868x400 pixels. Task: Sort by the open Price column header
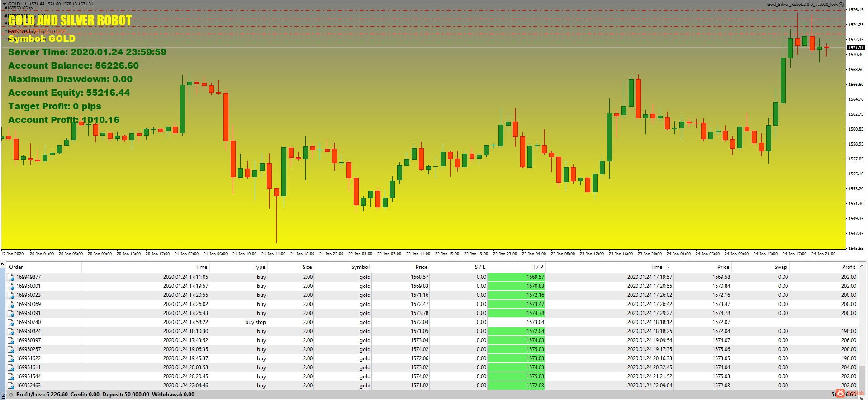400,267
